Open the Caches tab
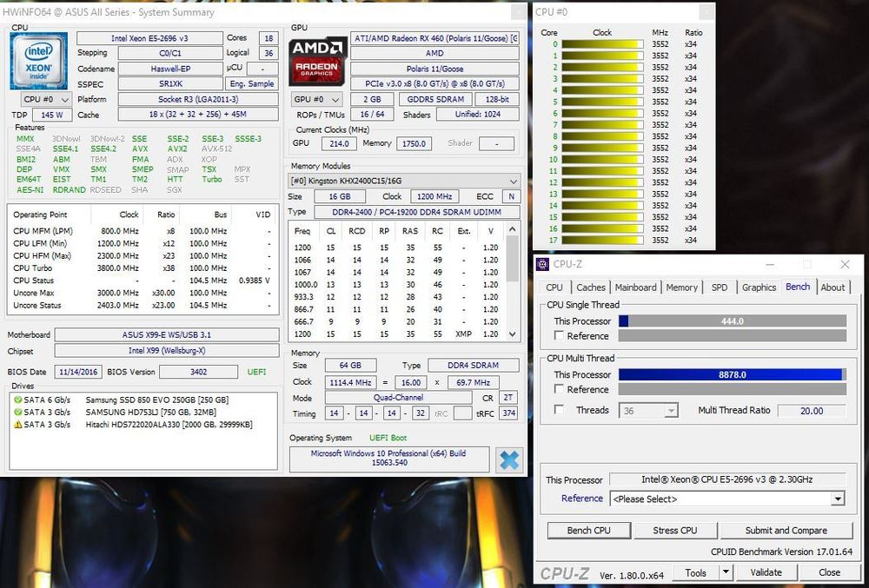The width and height of the screenshot is (869, 588). point(591,287)
